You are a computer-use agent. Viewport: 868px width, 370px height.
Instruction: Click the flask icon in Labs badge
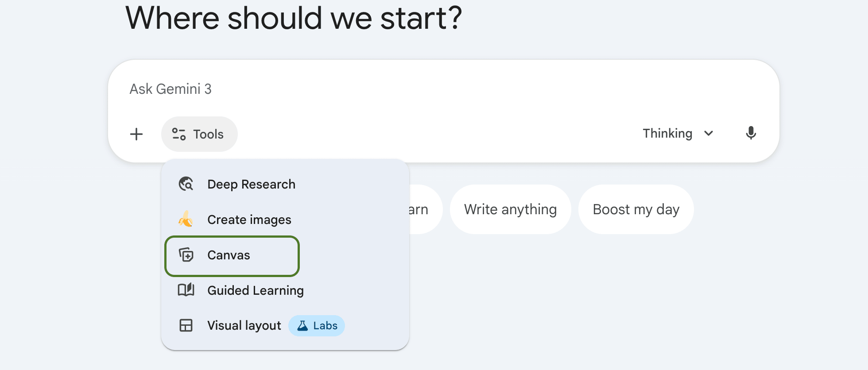coord(302,326)
